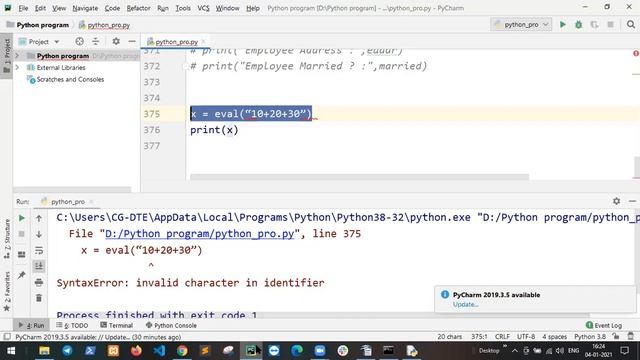Run with coverage icon in toolbar
The height and width of the screenshot is (360, 640).
594,24
